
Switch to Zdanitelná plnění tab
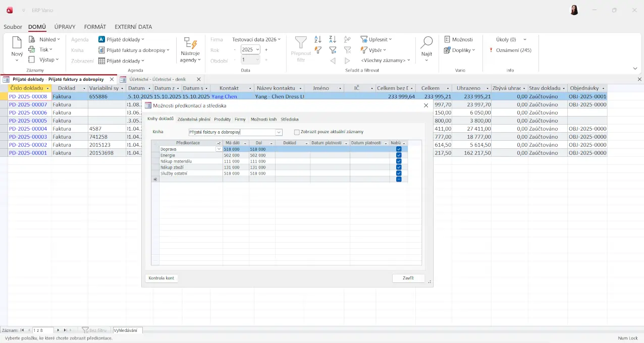coord(194,120)
